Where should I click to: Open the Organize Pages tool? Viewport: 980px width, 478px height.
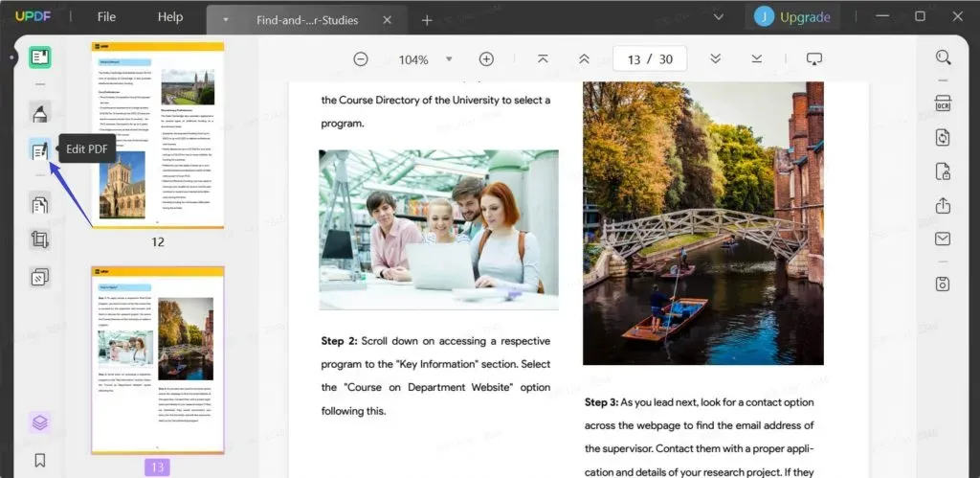pyautogui.click(x=39, y=203)
